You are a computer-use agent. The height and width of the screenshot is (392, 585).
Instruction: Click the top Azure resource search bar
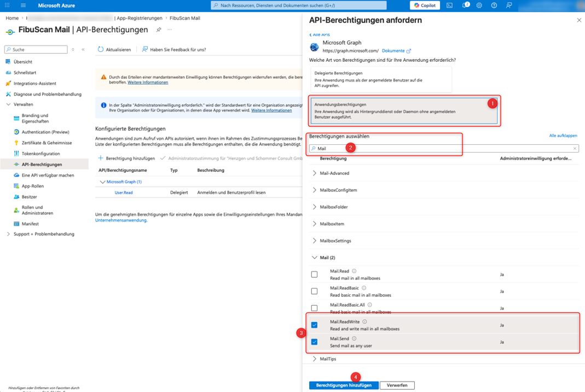coord(298,5)
